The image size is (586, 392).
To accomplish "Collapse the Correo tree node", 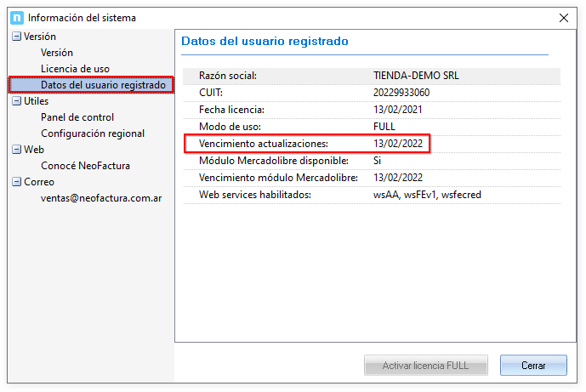I will click(17, 182).
